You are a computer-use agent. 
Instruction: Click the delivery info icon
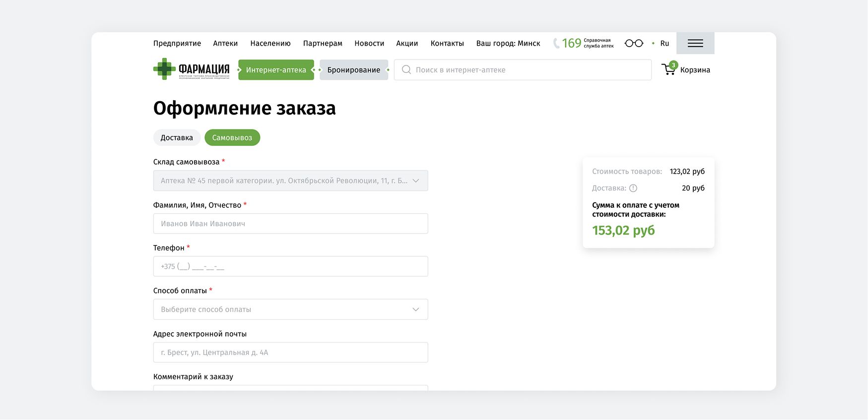pos(633,188)
